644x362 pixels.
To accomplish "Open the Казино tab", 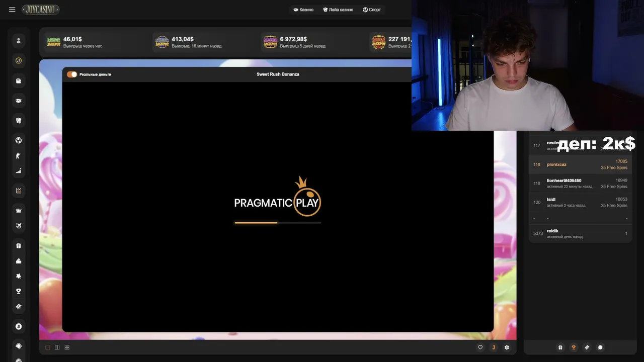I will 303,10.
